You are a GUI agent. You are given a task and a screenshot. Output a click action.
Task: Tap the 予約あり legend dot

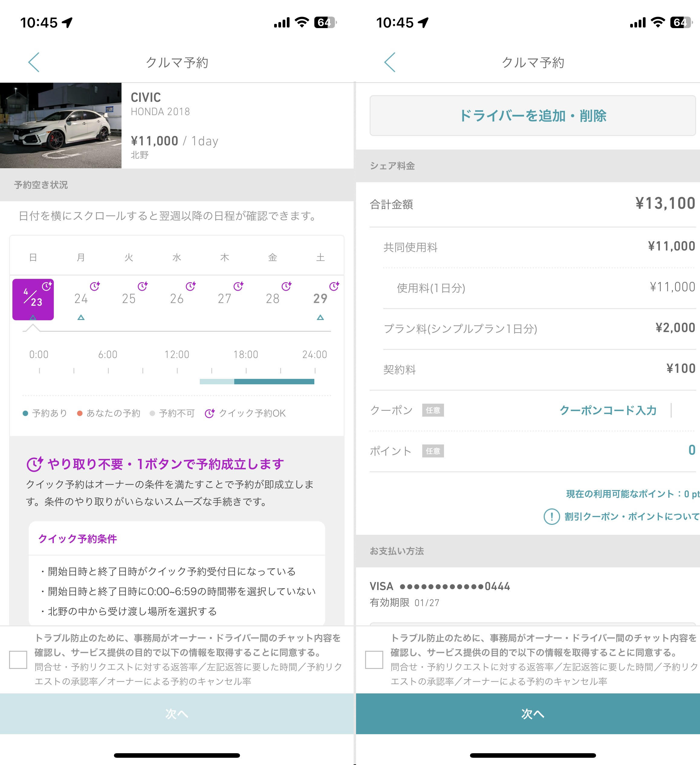(25, 413)
